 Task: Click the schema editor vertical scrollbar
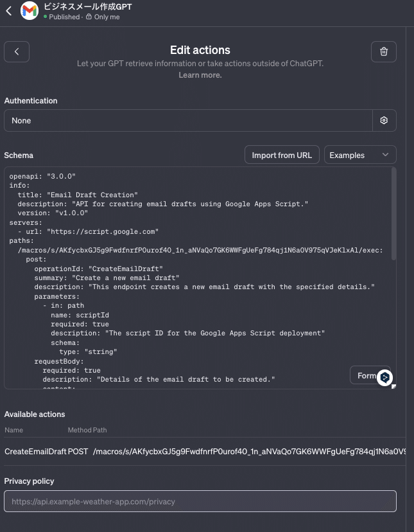coord(393,212)
